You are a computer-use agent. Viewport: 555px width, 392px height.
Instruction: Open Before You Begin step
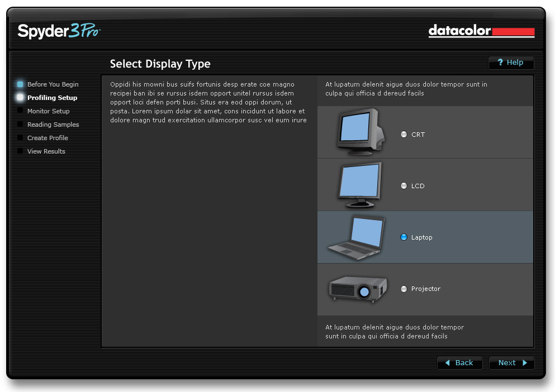tap(53, 84)
